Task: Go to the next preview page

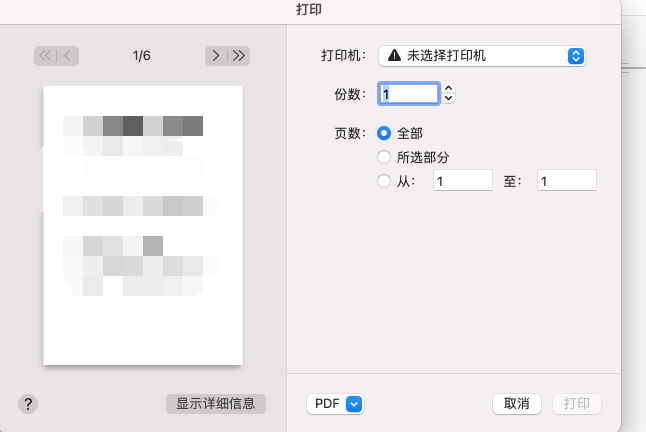Action: click(216, 56)
